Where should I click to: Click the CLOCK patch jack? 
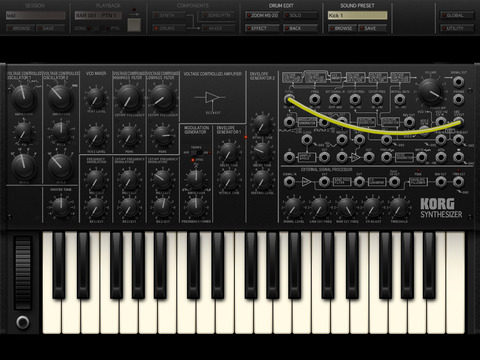[x=307, y=140]
